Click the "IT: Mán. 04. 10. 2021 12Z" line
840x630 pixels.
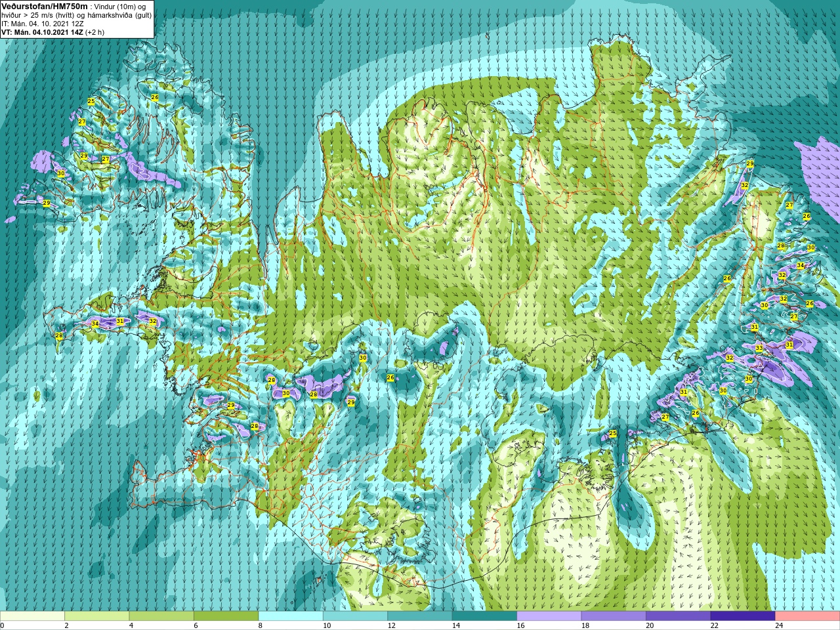[43, 24]
